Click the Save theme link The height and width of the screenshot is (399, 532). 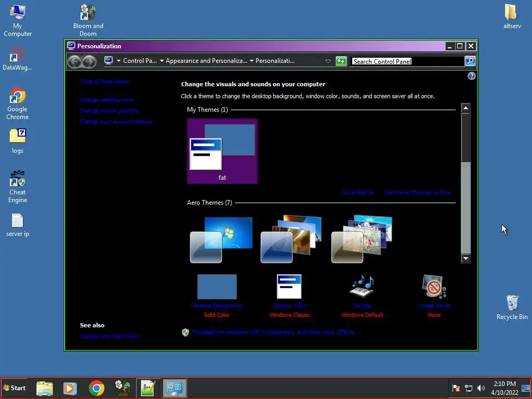coord(358,192)
